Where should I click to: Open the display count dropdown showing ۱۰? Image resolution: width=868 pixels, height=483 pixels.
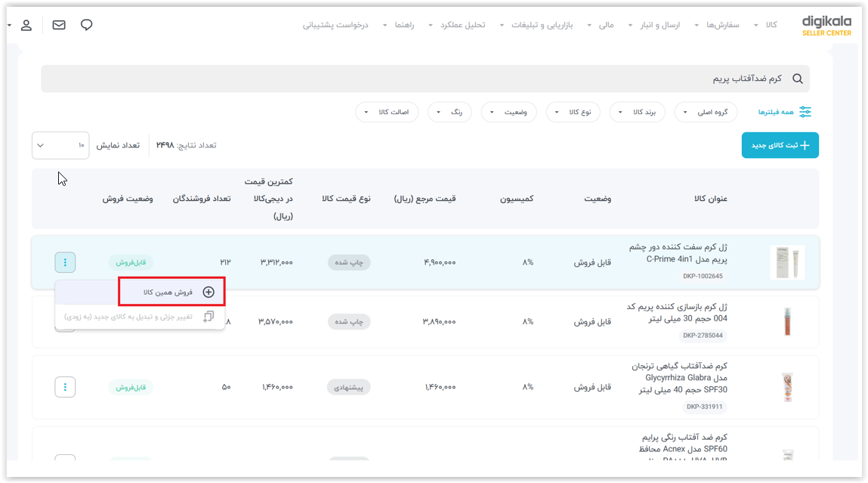[60, 145]
